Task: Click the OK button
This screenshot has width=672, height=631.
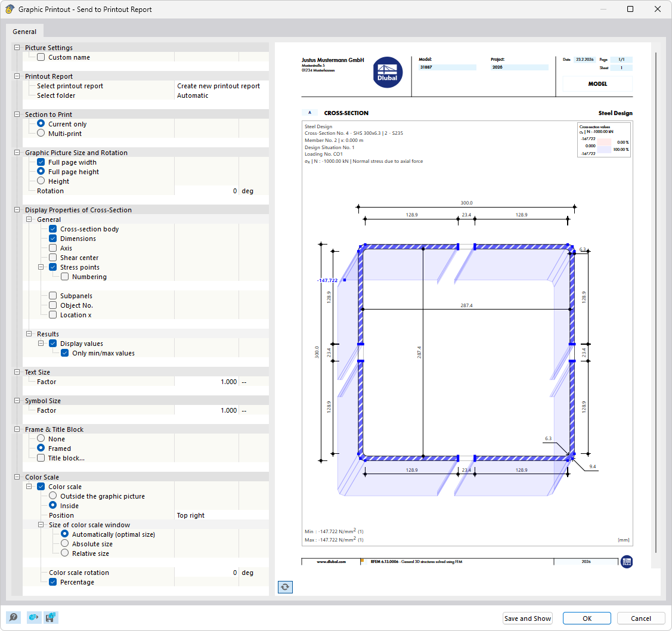Action: [x=586, y=618]
